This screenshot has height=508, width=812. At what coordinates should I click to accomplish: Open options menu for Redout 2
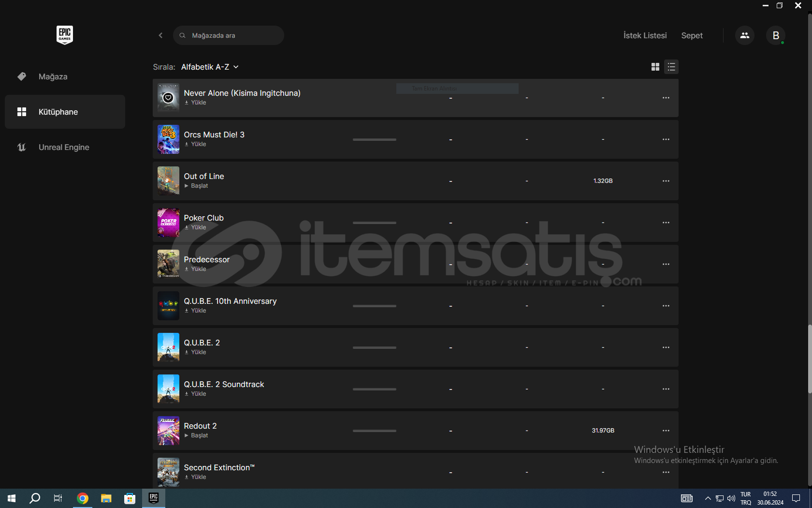[x=666, y=431]
